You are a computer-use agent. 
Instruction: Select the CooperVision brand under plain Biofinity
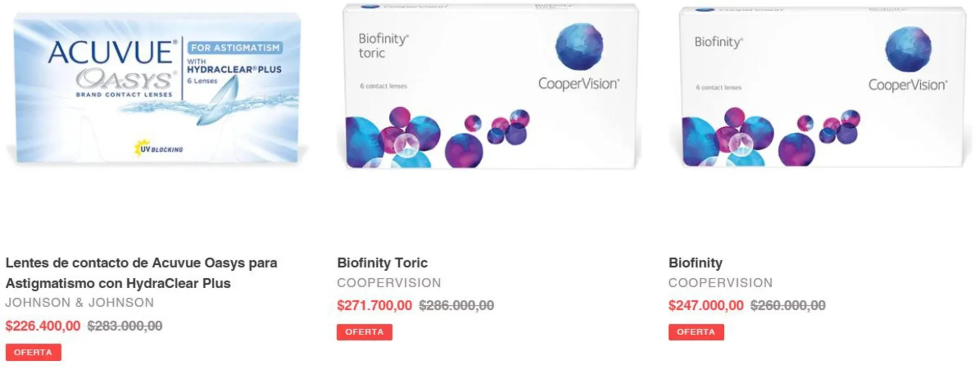pyautogui.click(x=720, y=283)
